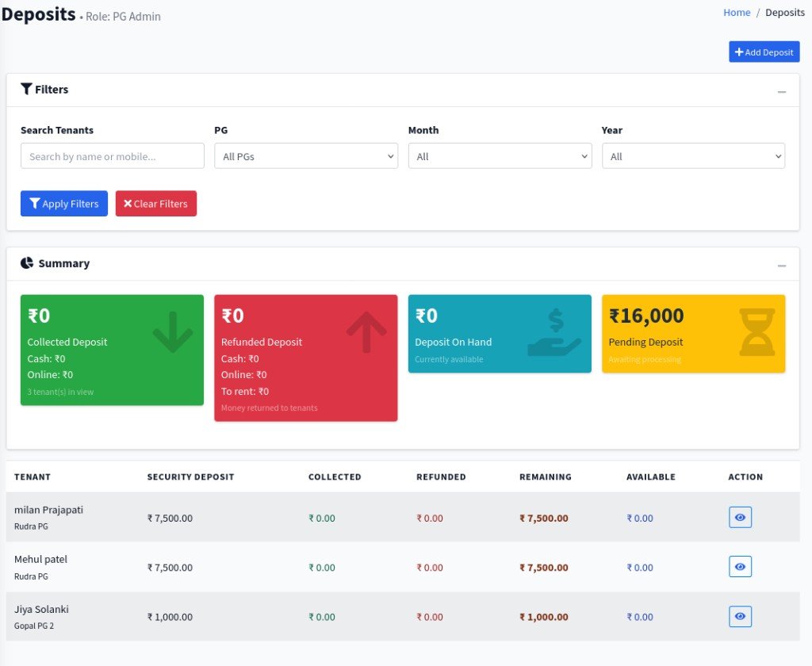Apply the selected filters

click(x=64, y=204)
